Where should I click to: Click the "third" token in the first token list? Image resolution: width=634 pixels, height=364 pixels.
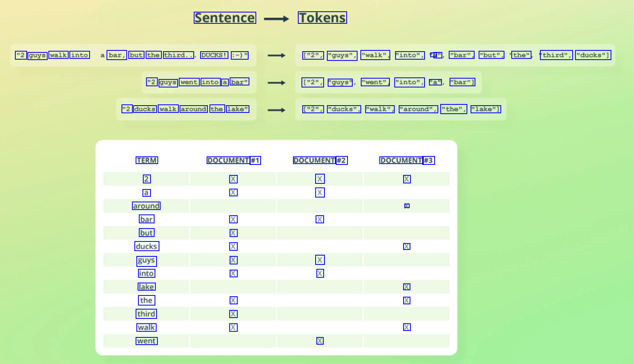[557, 55]
